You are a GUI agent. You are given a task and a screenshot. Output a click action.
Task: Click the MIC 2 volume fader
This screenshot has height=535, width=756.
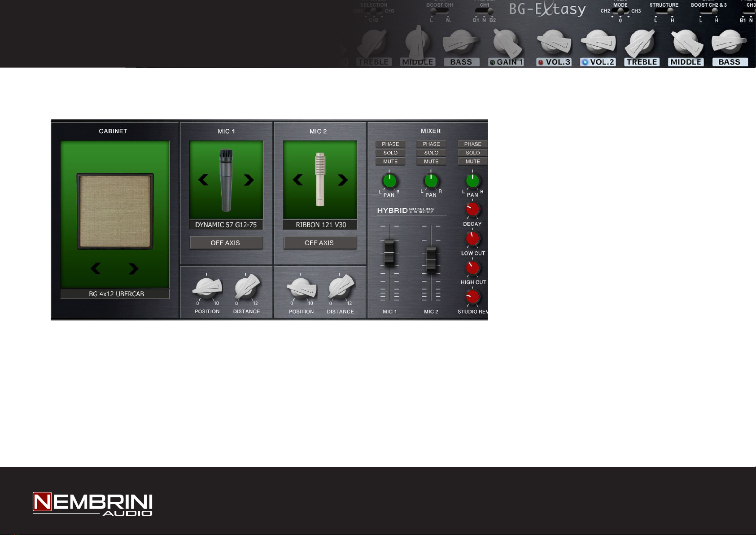431,259
